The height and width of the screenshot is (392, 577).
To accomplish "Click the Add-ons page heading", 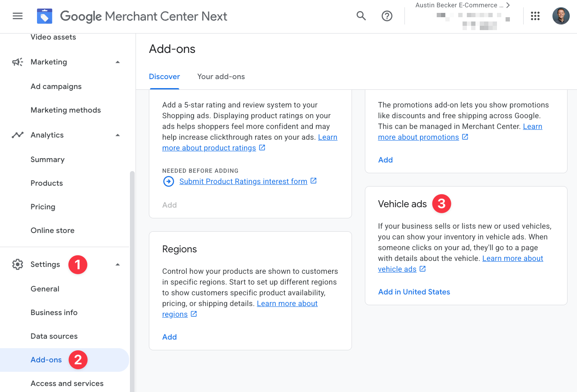I will click(x=172, y=49).
